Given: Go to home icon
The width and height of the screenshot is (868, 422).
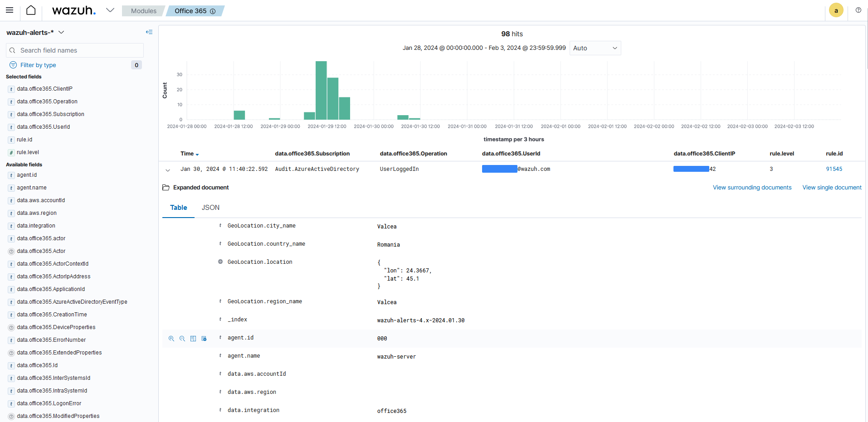Looking at the screenshot, I should click(x=31, y=10).
